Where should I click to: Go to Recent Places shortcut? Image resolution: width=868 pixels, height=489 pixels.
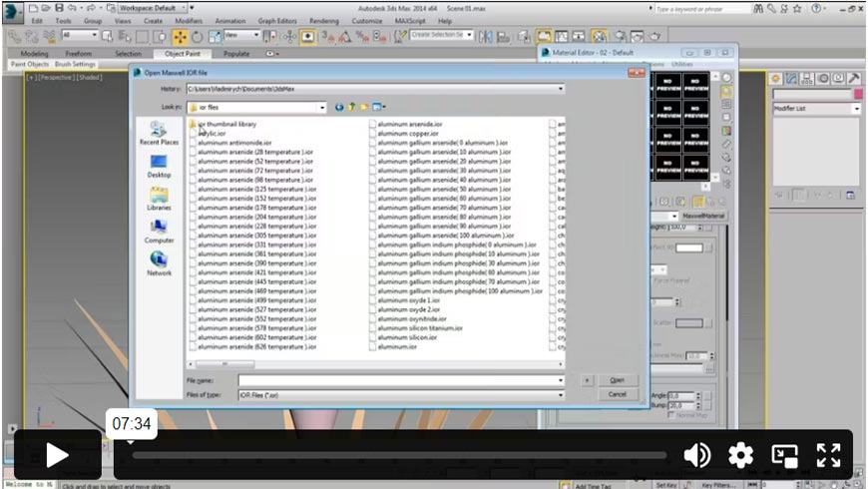tap(159, 133)
